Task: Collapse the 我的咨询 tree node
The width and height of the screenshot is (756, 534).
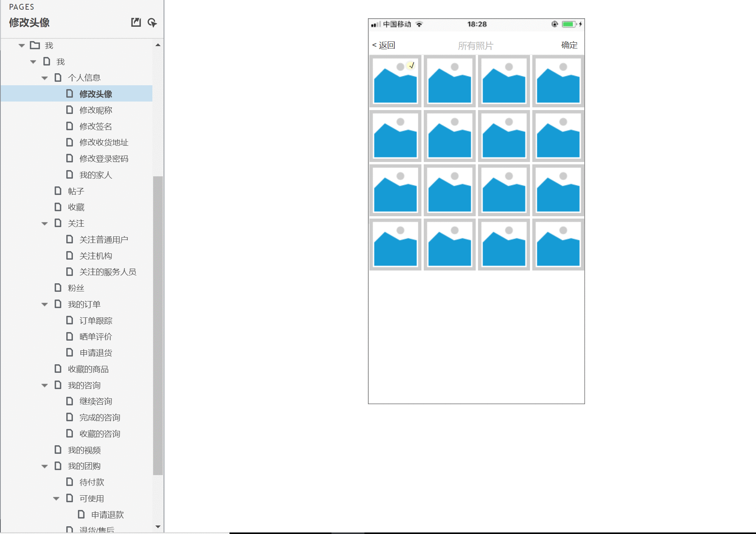Action: click(x=45, y=386)
